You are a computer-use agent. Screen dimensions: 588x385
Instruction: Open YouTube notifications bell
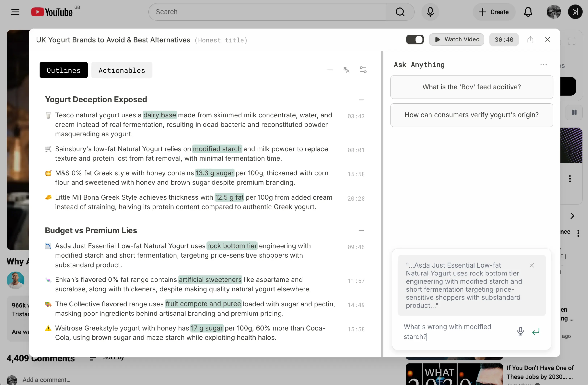tap(528, 12)
